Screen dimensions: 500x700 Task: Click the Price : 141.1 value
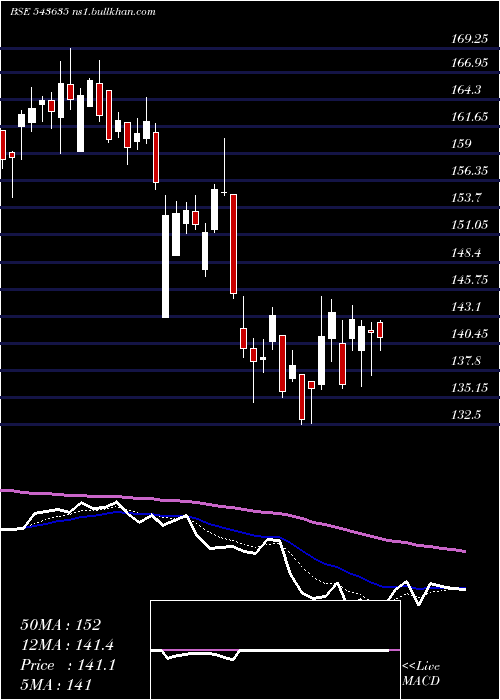pos(68,665)
